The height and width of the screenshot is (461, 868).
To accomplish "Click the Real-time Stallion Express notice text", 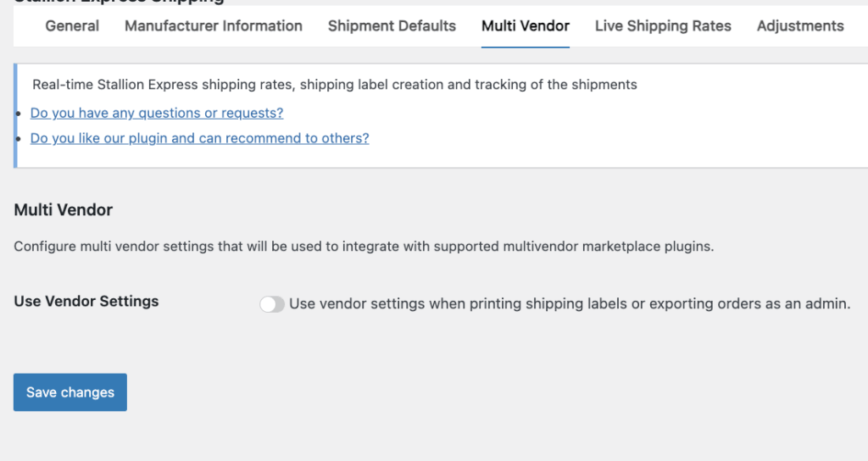I will click(335, 85).
